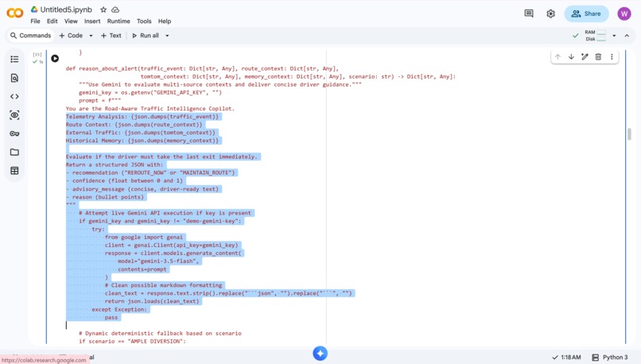This screenshot has height=364, width=641.
Task: Run the code cell play button
Action: pyautogui.click(x=55, y=59)
